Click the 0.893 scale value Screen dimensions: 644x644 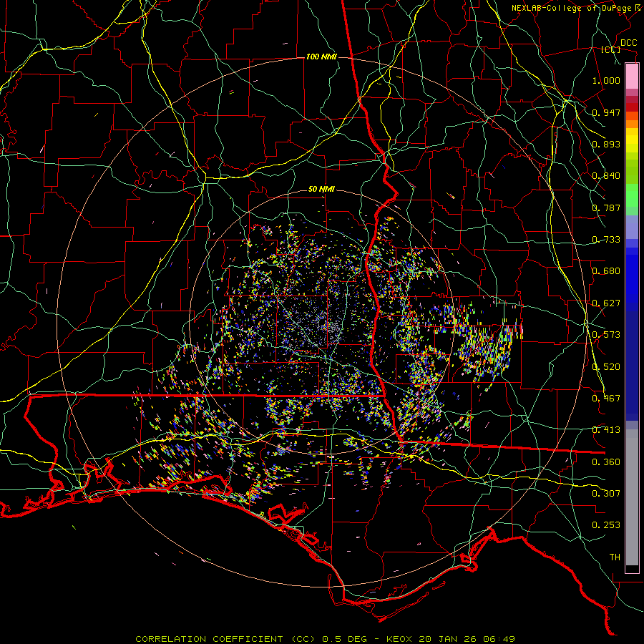click(x=606, y=144)
